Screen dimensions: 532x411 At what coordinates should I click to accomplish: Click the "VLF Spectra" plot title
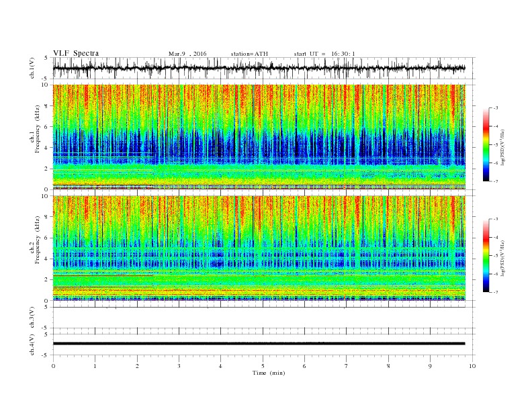click(x=76, y=53)
